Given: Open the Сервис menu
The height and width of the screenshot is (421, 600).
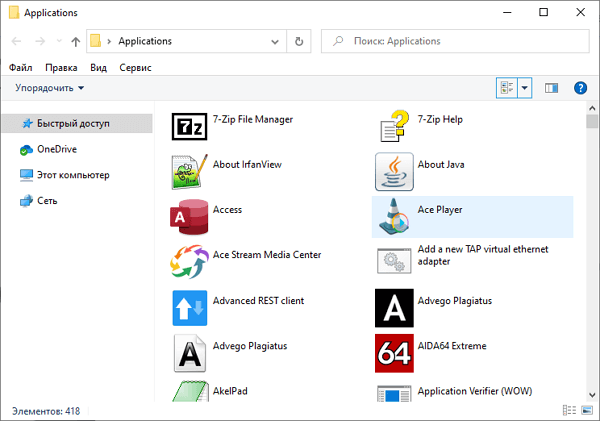Looking at the screenshot, I should pos(135,68).
